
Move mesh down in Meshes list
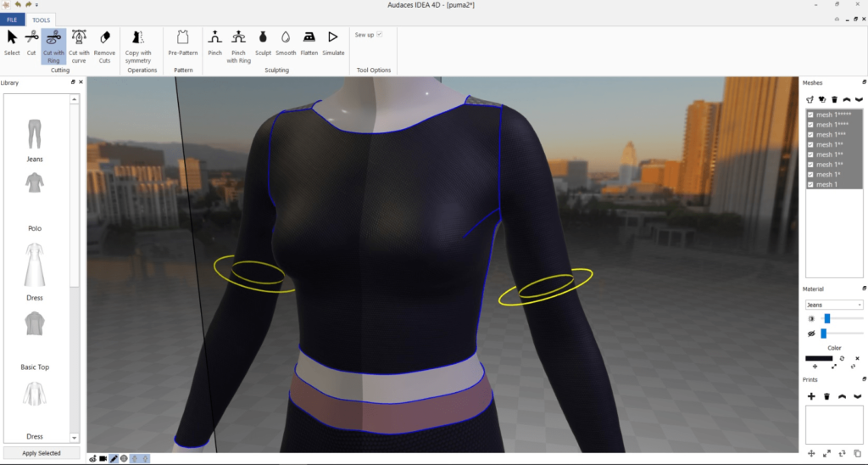pos(859,100)
